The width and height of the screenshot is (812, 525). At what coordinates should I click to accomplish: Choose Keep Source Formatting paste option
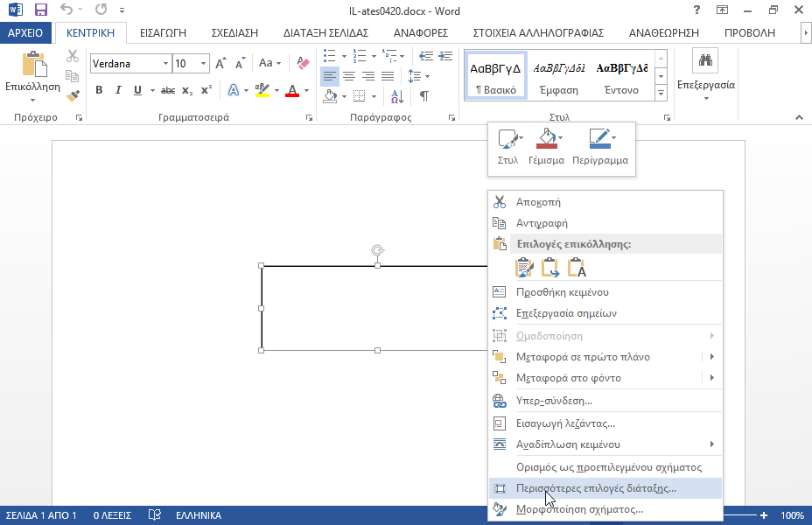524,268
